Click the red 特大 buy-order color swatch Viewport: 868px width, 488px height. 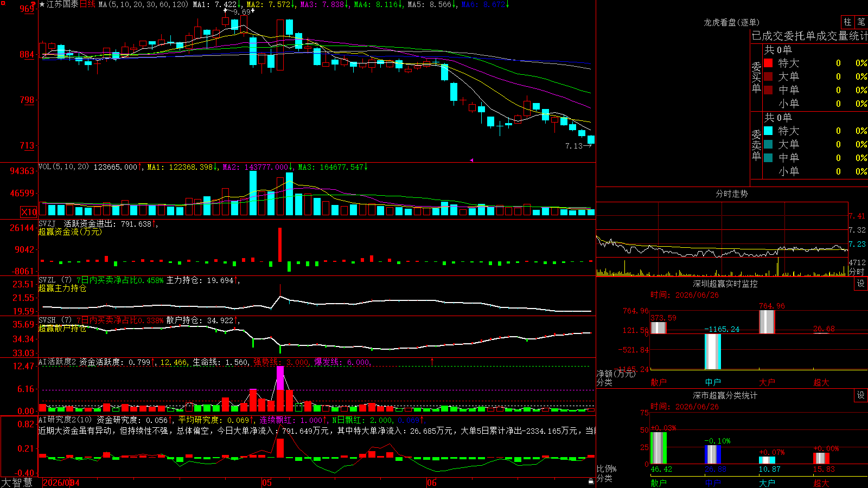tap(768, 63)
